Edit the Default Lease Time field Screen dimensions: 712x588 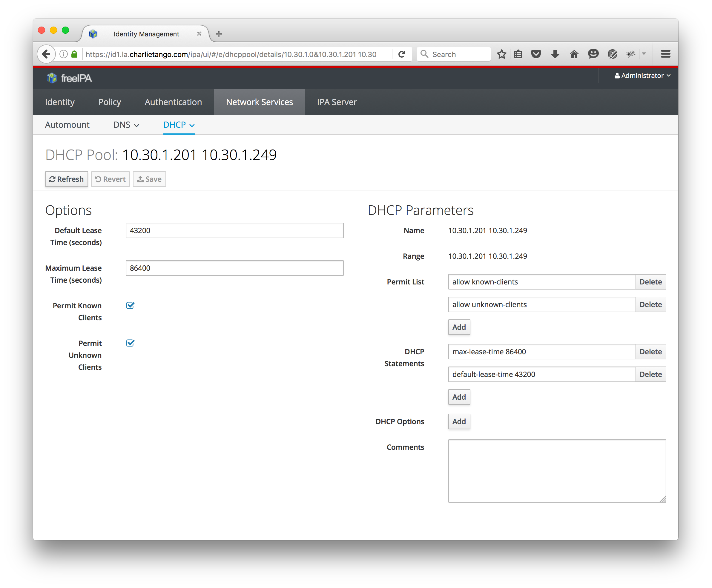(x=234, y=230)
